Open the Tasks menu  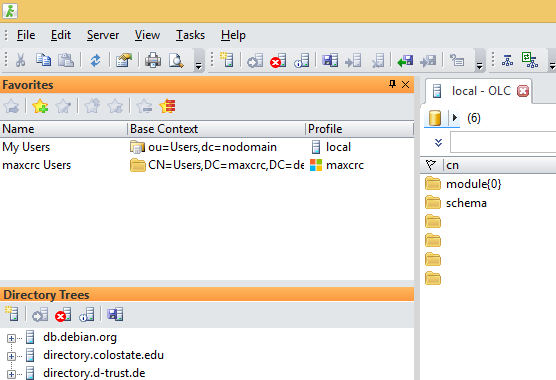coord(190,35)
